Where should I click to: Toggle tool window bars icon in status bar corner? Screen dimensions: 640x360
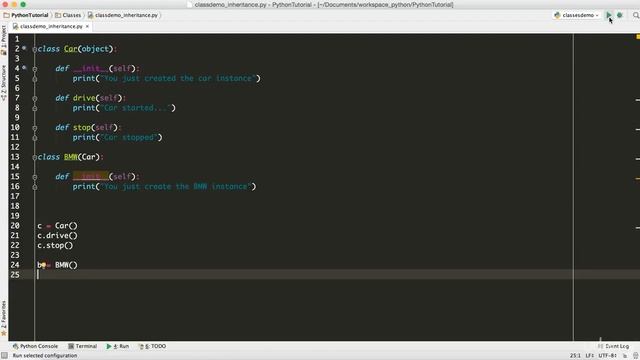(x=4, y=356)
